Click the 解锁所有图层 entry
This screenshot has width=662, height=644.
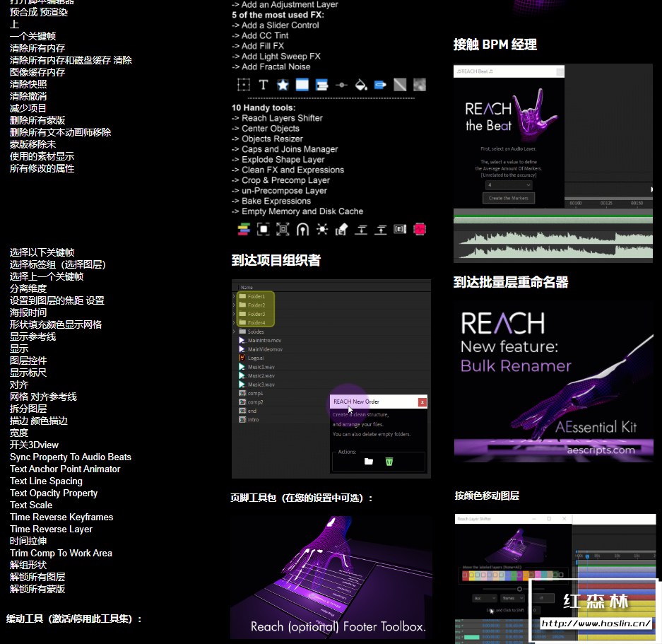(37, 577)
